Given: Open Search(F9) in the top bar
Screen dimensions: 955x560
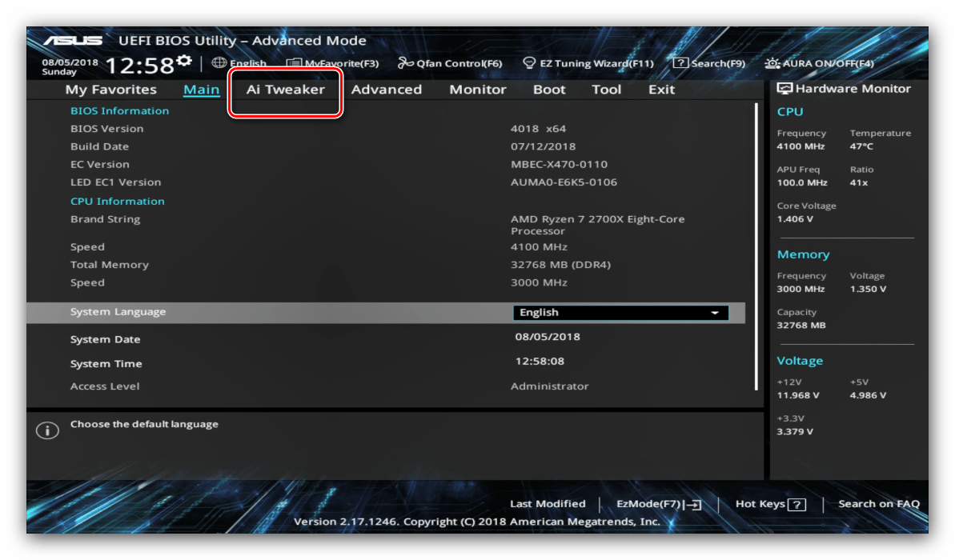Looking at the screenshot, I should pos(708,64).
